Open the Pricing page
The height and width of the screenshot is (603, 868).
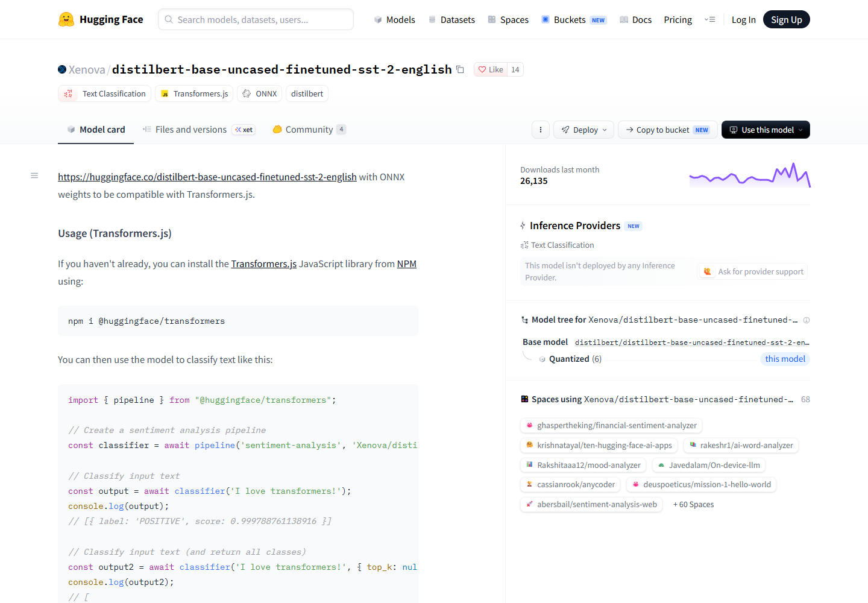click(x=678, y=20)
